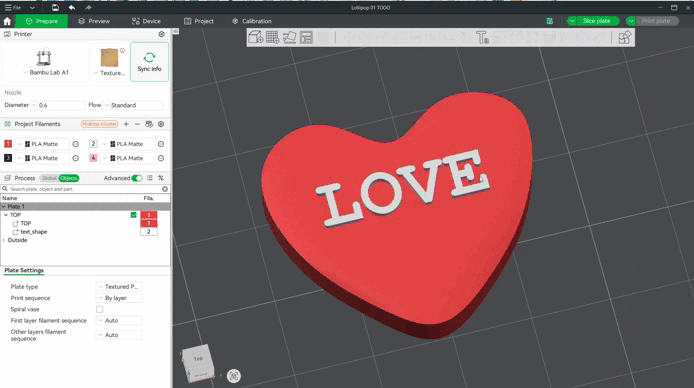Open the Print plate dropdown arrow

point(631,21)
